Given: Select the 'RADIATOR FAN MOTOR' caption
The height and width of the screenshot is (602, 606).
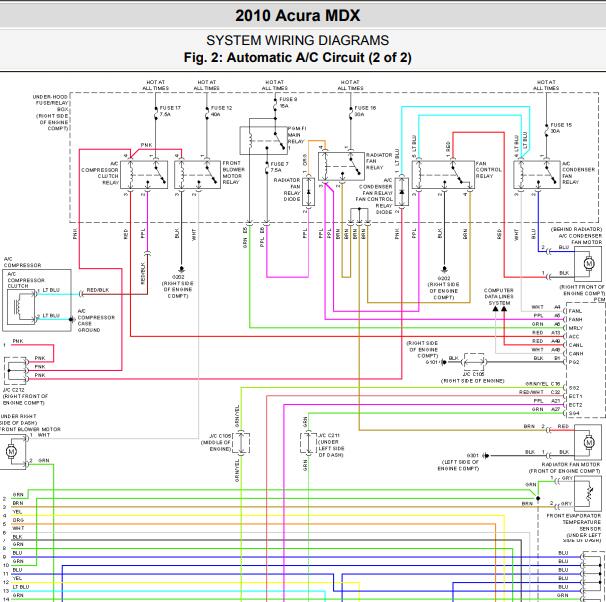Looking at the screenshot, I should [x=571, y=464].
